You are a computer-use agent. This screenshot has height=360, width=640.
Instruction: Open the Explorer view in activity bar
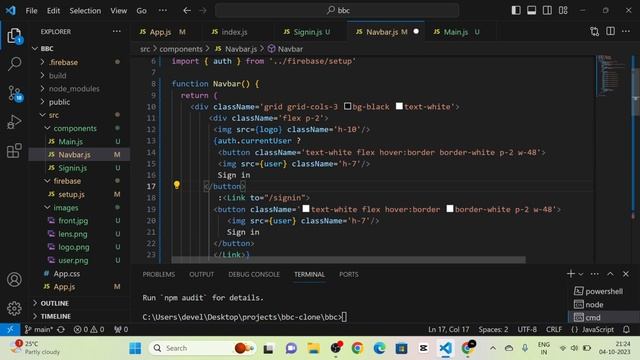pos(14,36)
